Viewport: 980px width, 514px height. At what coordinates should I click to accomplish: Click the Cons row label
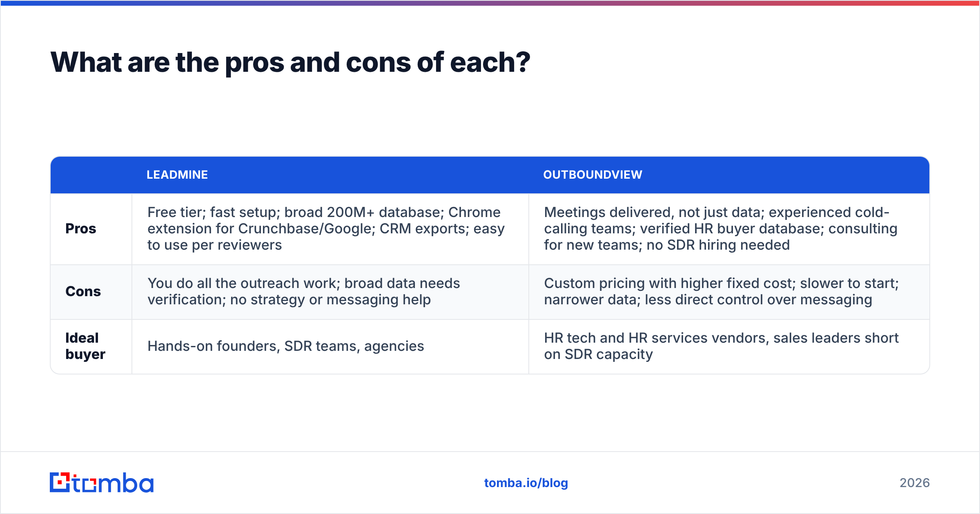[x=83, y=291]
